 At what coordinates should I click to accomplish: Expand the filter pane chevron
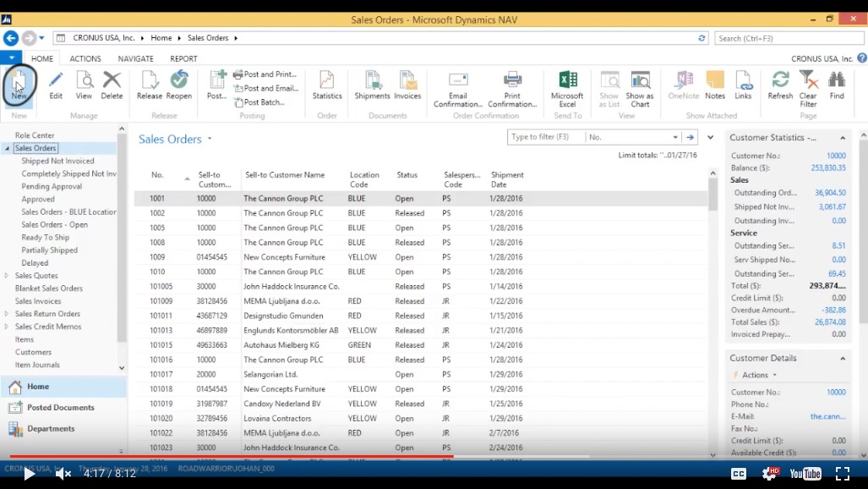coord(710,137)
